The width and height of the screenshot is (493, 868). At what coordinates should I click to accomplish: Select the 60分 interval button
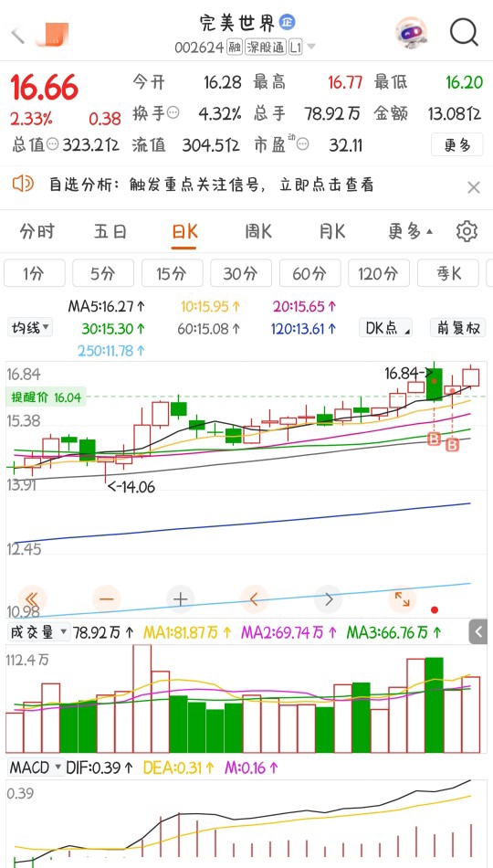point(309,273)
